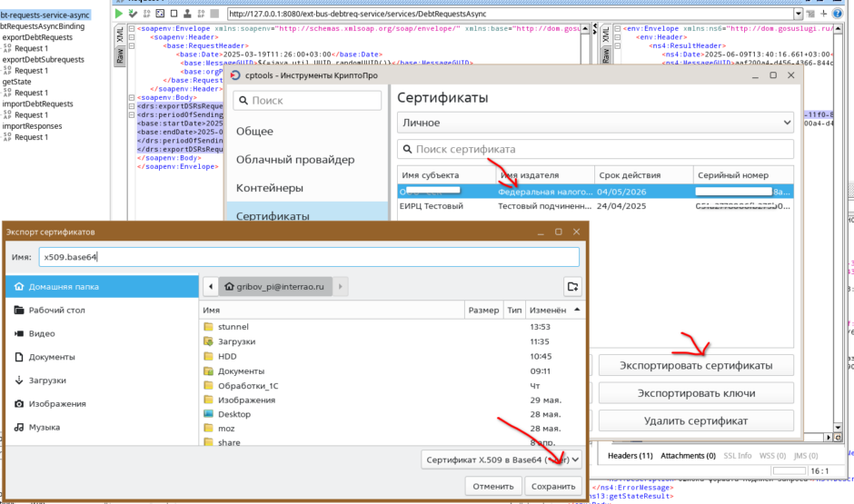
Task: Open Request 1 under getState
Action: click(31, 93)
